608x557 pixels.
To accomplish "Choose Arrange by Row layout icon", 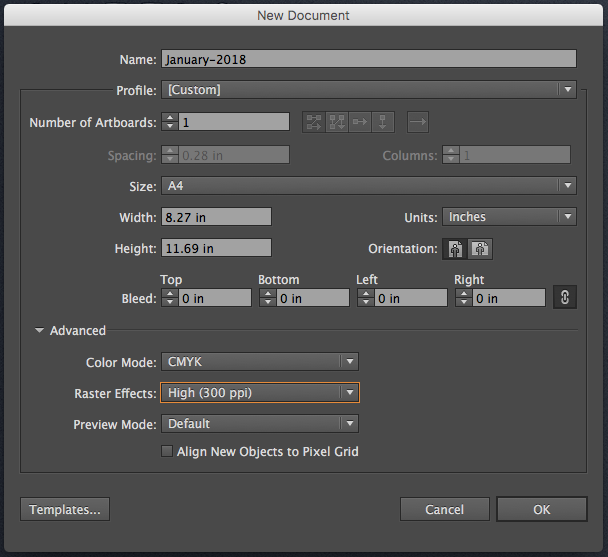I will pyautogui.click(x=360, y=122).
